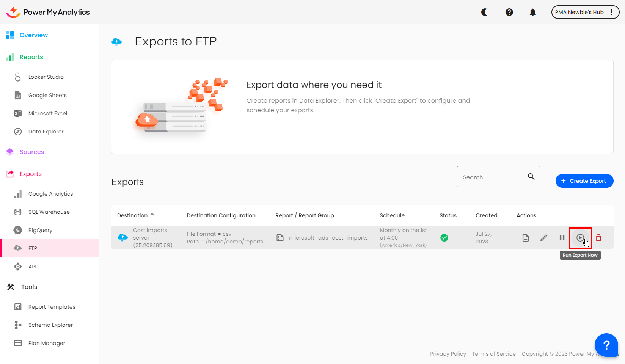Go to Data Explorer

[x=46, y=132]
